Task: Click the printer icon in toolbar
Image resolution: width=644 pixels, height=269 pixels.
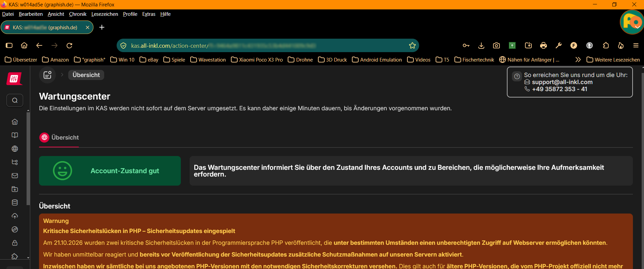Action: click(x=544, y=45)
